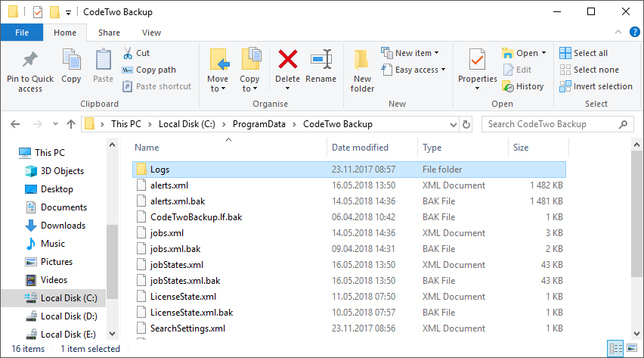Click the Edit ribbon button
644x358 pixels.
(x=517, y=70)
